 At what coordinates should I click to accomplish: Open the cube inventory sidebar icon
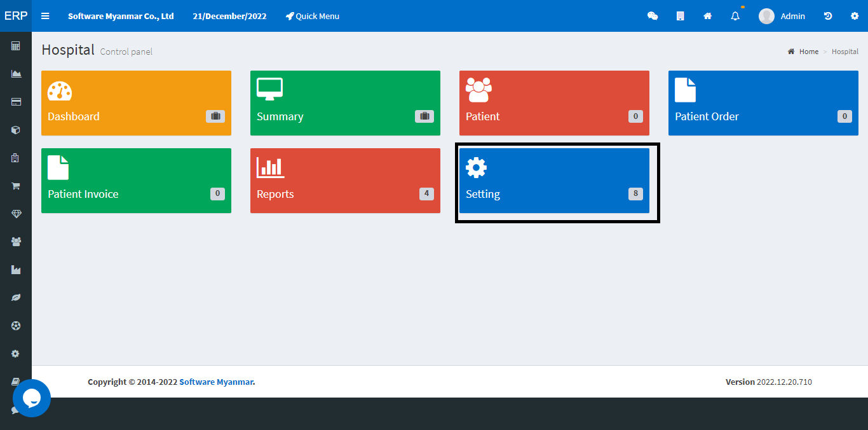[x=16, y=130]
